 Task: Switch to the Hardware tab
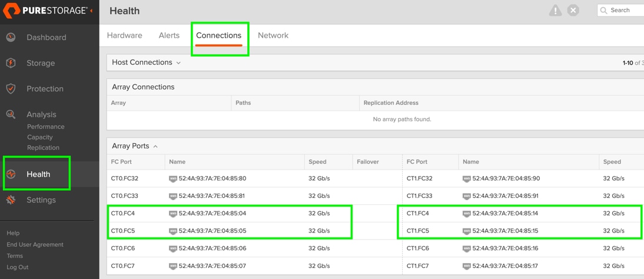click(x=124, y=35)
